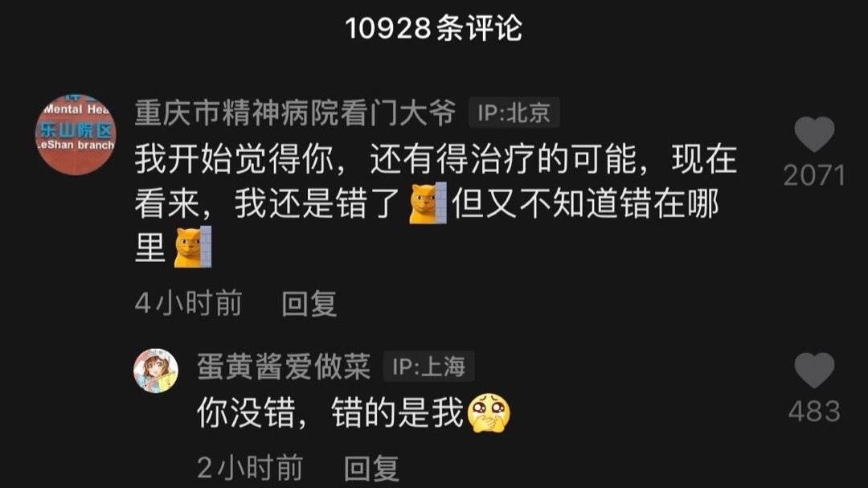868x488 pixels.
Task: Tap the 4小时前 timestamp
Action: [x=188, y=304]
